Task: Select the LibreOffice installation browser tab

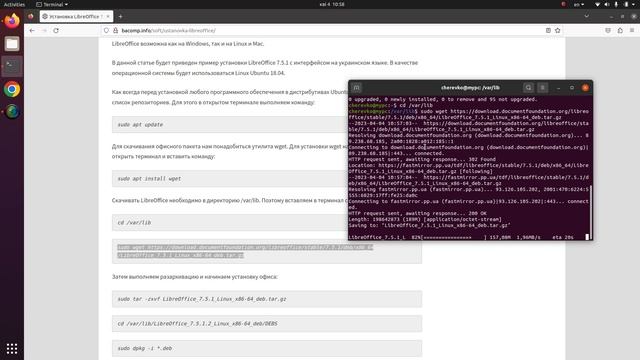Action: click(76, 16)
